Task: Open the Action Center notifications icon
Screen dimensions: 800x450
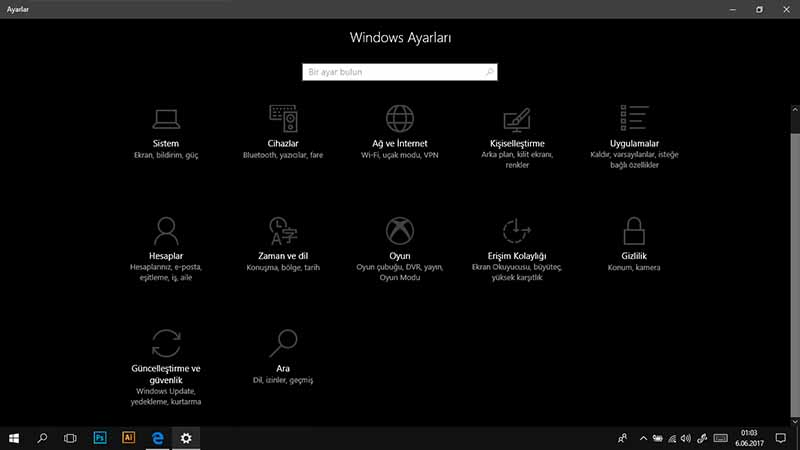Action: click(781, 438)
